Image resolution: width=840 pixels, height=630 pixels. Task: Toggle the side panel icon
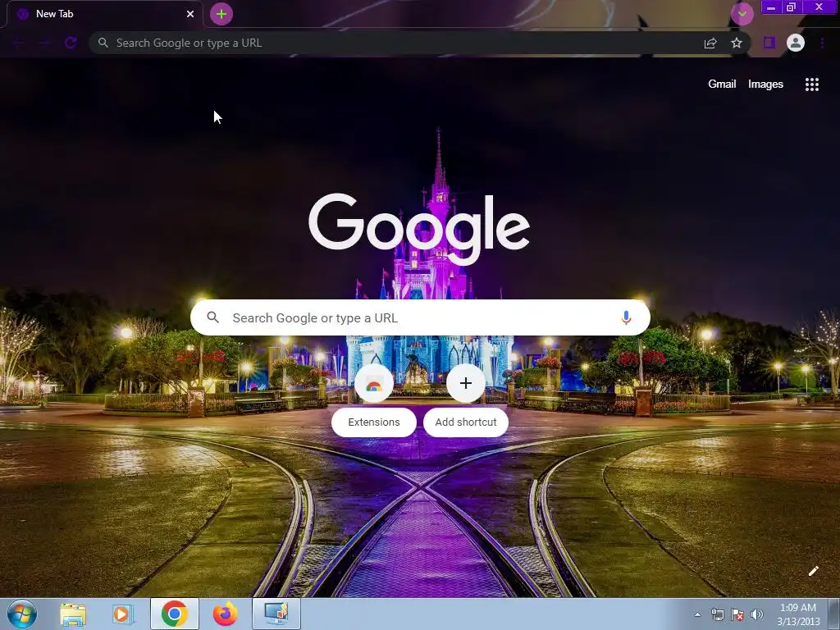pyautogui.click(x=769, y=43)
